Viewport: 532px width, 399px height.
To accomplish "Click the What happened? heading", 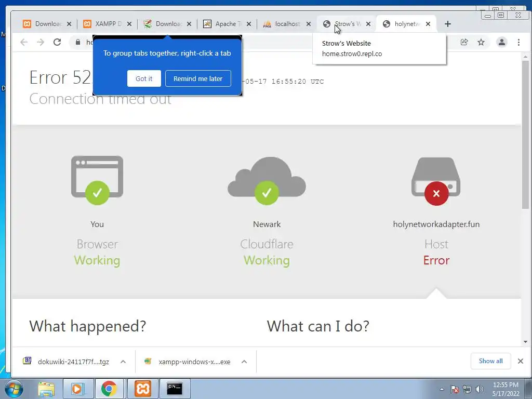I will (87, 326).
